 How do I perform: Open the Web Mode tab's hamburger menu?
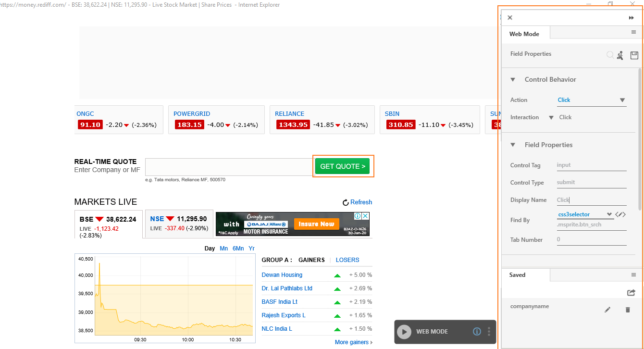point(633,32)
